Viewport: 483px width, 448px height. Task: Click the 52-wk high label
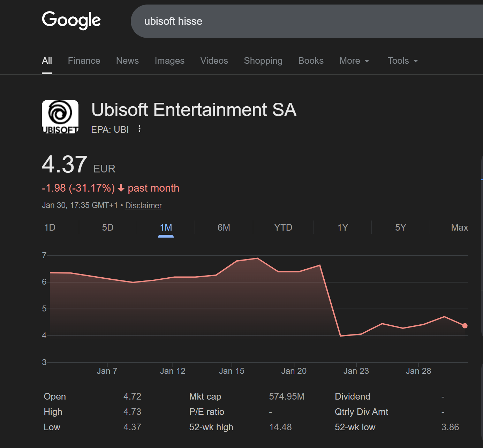211,427
